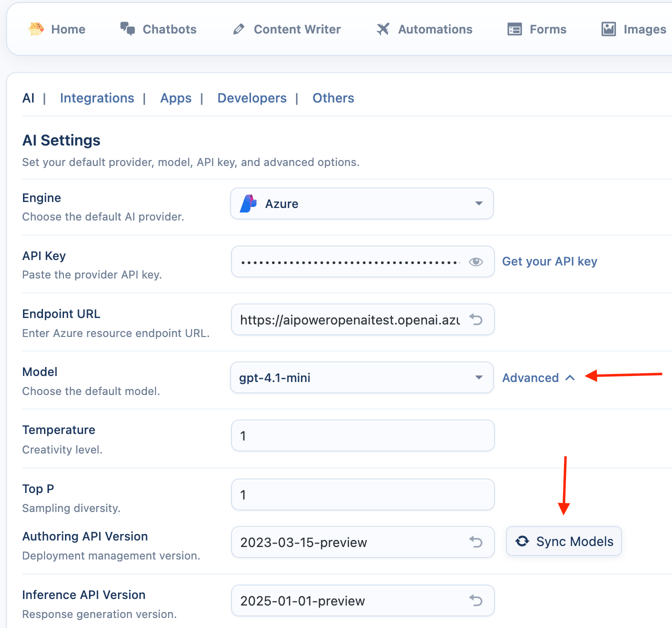Screen dimensions: 672x628
Task: Click the Automations icon
Action: 383,29
